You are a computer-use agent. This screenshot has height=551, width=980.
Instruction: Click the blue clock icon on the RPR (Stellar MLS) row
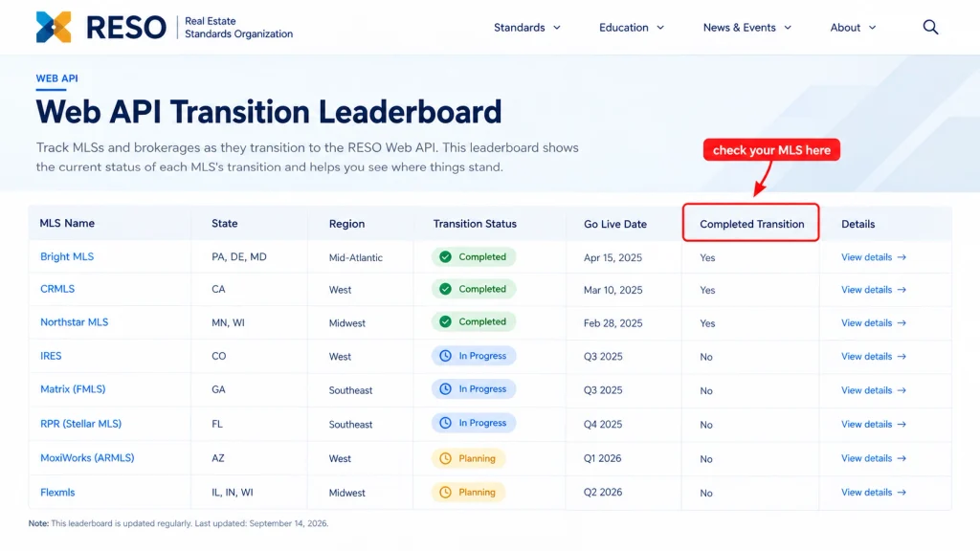coord(445,423)
